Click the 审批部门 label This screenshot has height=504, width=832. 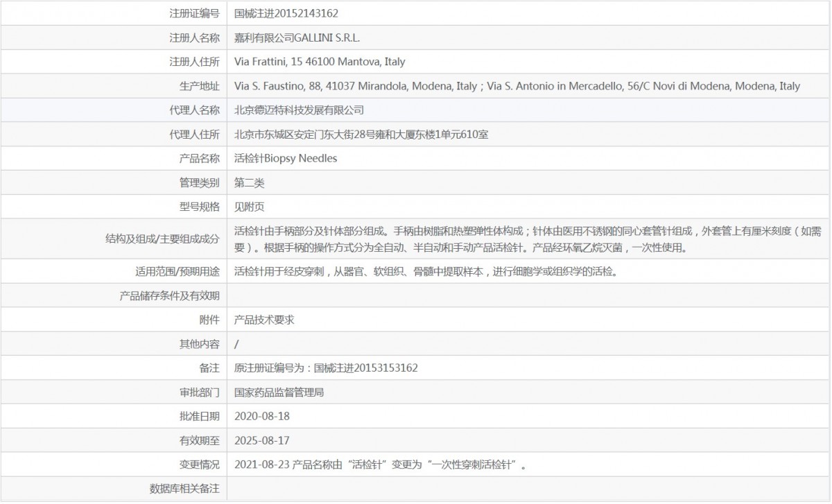point(199,392)
